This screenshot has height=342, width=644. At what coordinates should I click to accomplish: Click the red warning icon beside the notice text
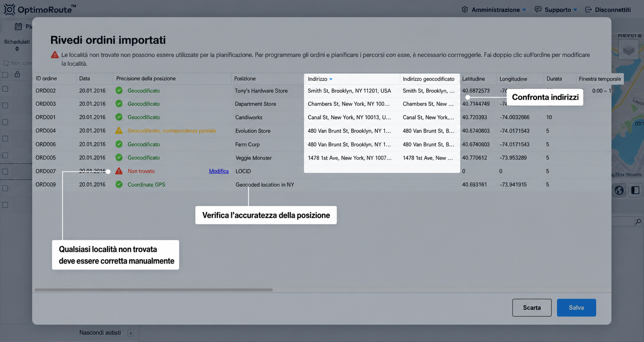[55, 55]
